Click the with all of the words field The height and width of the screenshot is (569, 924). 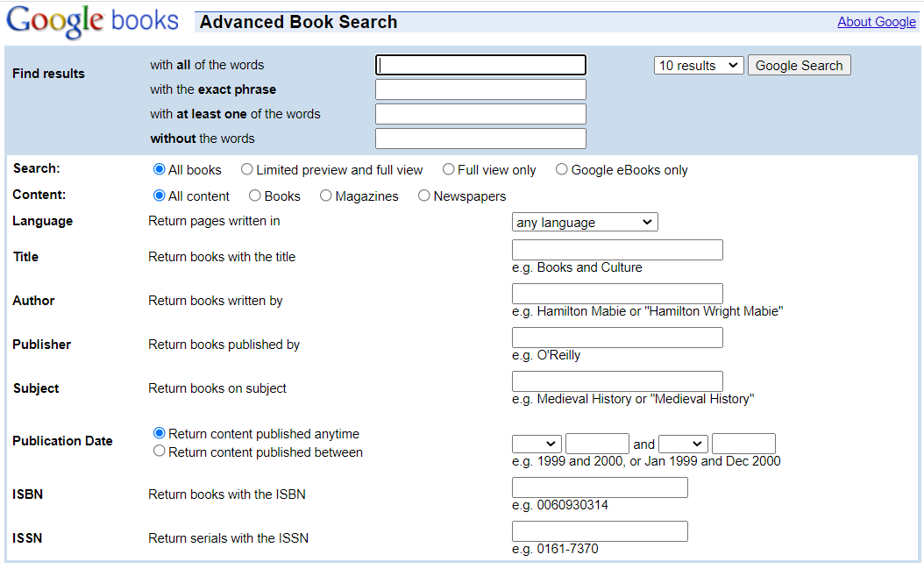coord(480,64)
